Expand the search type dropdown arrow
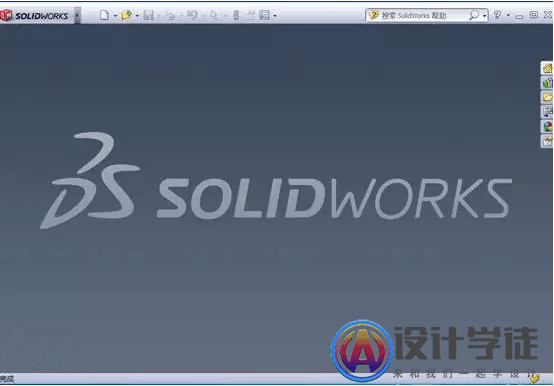This screenshot has width=554, height=386. tap(484, 16)
